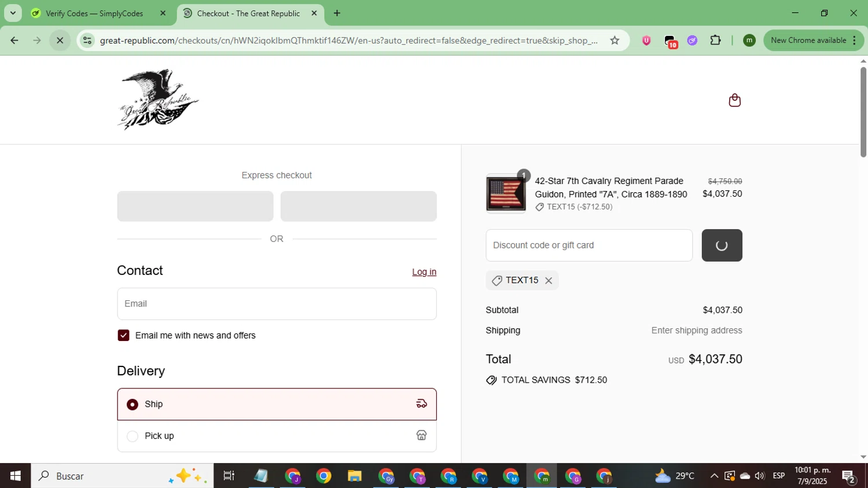Viewport: 868px width, 488px height.
Task: Click the Enter shipping address text
Action: click(x=697, y=331)
